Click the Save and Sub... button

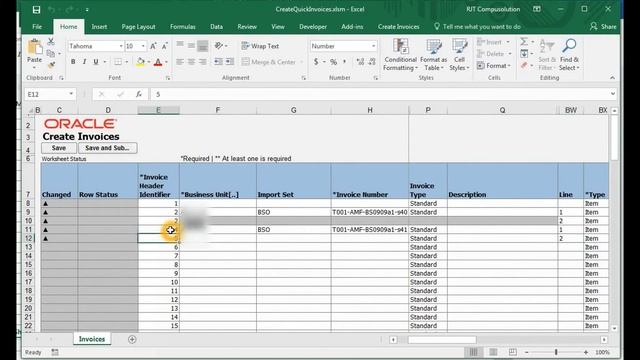coord(107,148)
